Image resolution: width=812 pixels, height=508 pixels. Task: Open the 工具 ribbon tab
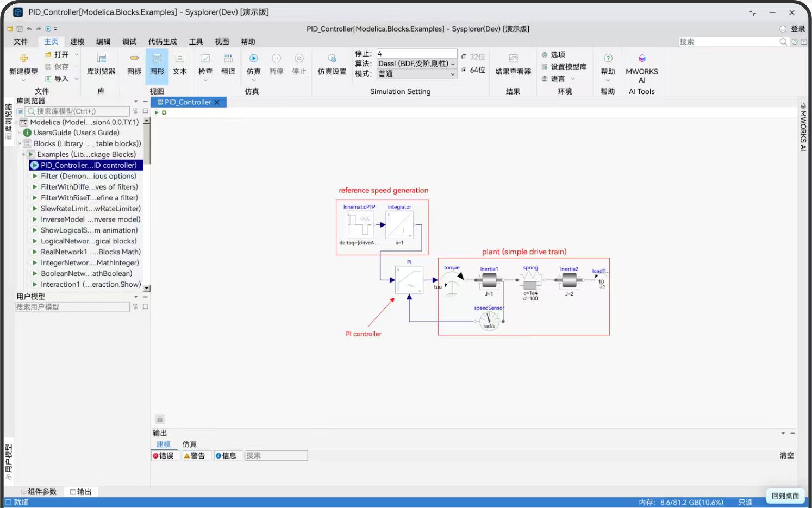(196, 42)
